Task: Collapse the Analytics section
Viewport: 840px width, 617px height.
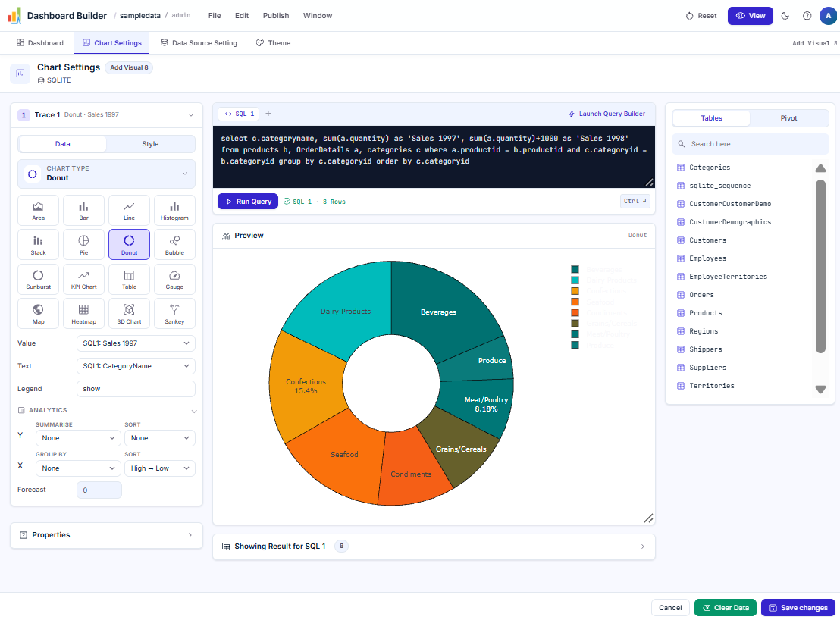Action: [x=194, y=411]
